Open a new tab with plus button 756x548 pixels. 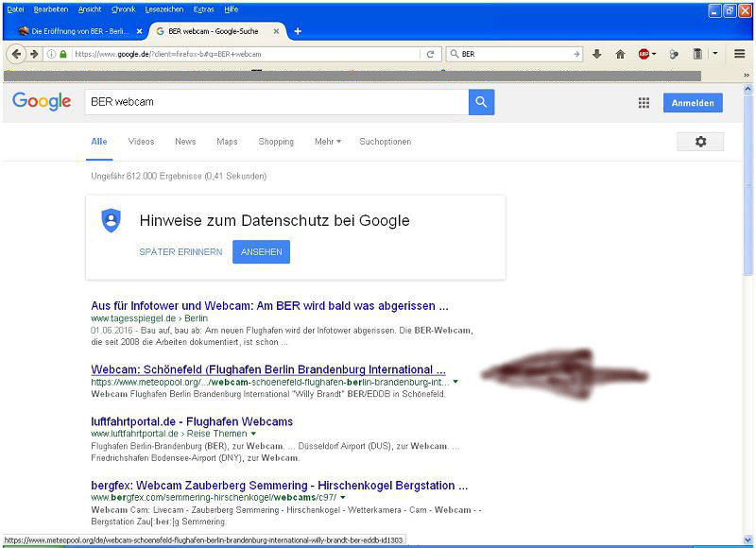(x=298, y=31)
